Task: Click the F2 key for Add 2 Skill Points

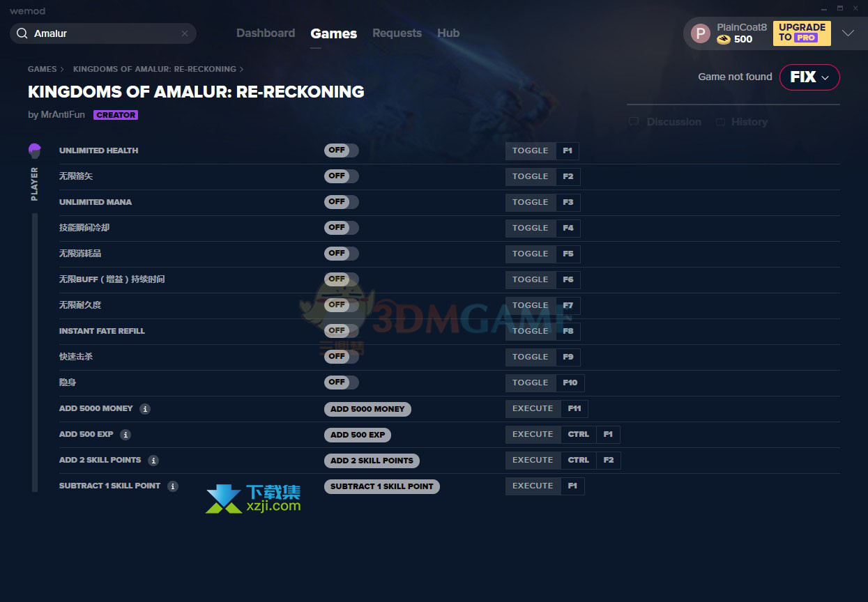Action: (x=609, y=461)
